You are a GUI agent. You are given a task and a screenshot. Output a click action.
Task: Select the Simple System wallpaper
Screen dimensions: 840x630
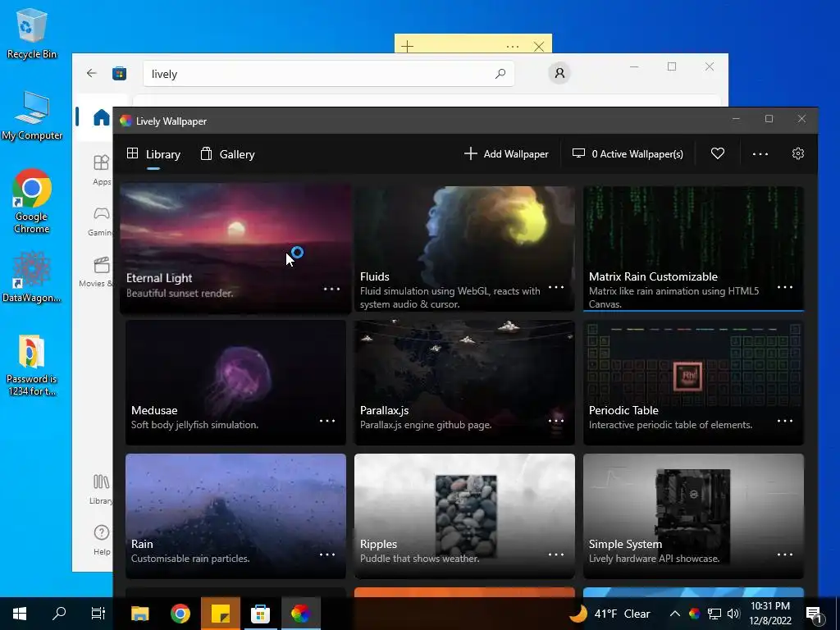(x=693, y=516)
